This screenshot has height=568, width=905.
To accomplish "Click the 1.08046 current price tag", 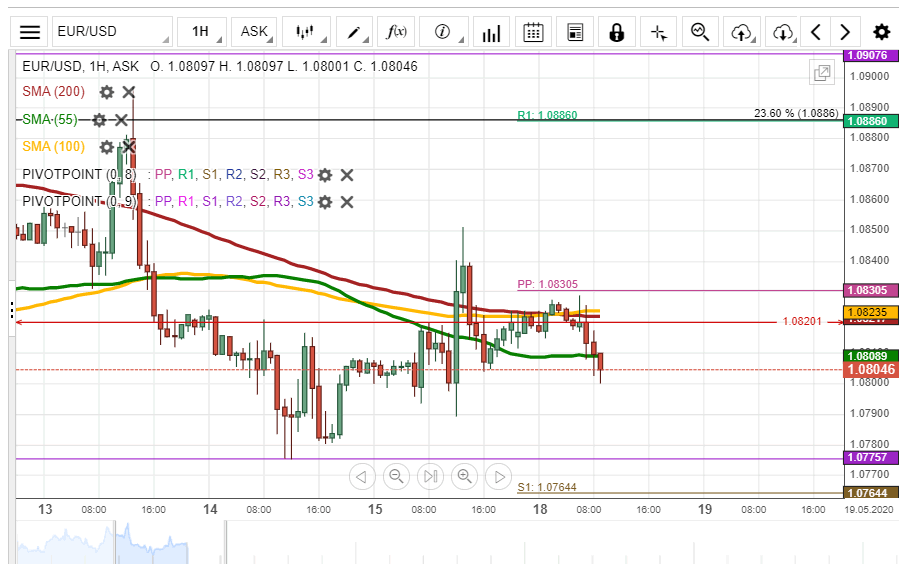I will click(x=871, y=369).
